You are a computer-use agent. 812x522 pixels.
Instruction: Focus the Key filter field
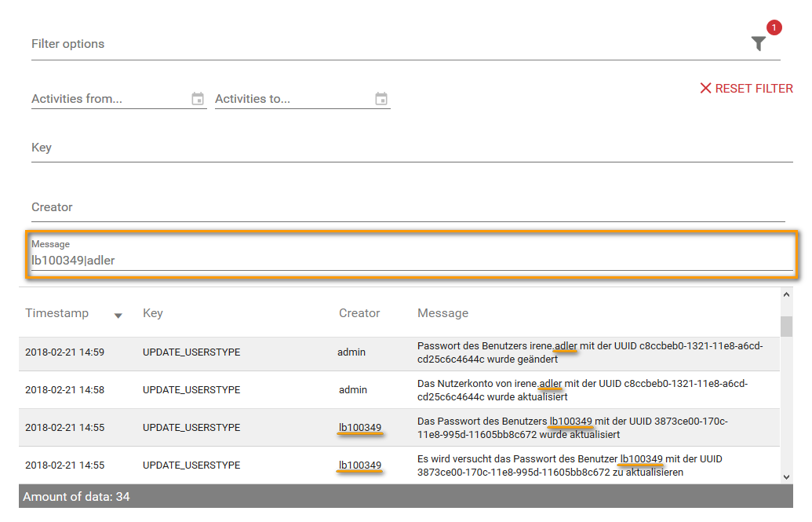(411, 148)
